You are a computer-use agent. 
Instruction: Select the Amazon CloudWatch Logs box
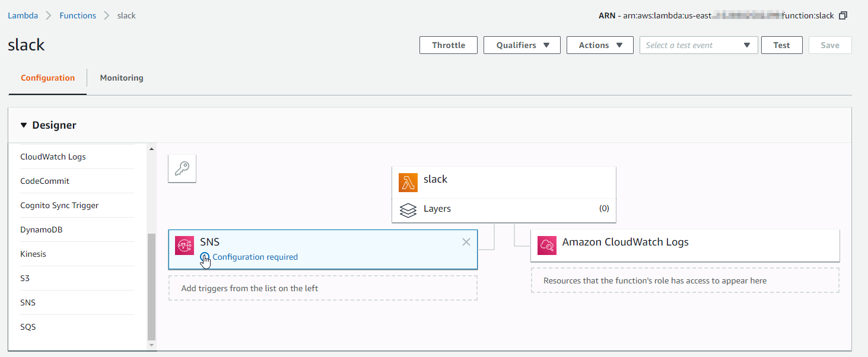[x=685, y=246]
